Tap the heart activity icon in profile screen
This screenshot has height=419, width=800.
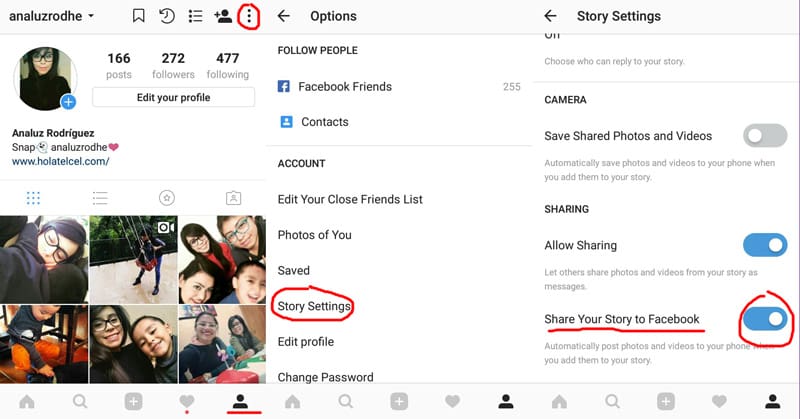coord(187,402)
